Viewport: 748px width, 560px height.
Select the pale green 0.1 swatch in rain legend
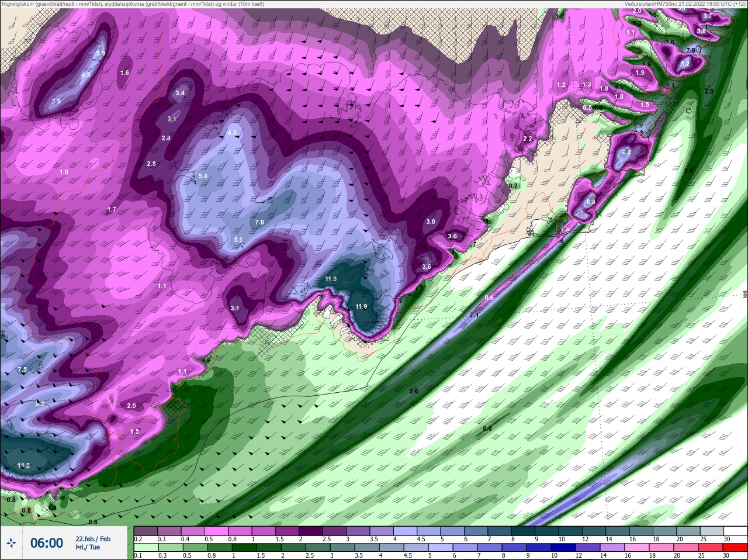click(x=146, y=548)
